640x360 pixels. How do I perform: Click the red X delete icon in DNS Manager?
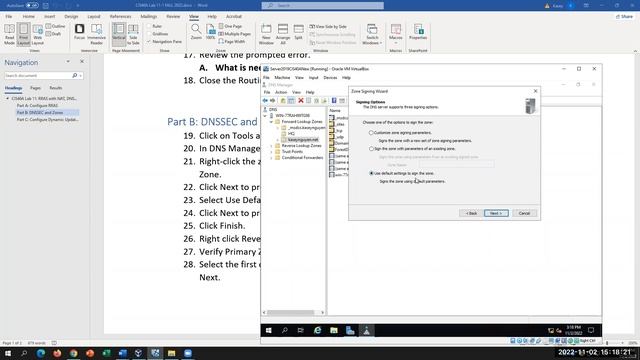(x=301, y=100)
